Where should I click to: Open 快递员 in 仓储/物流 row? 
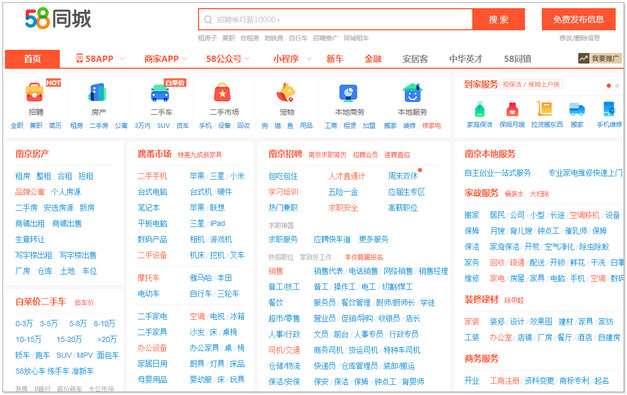coord(325,366)
